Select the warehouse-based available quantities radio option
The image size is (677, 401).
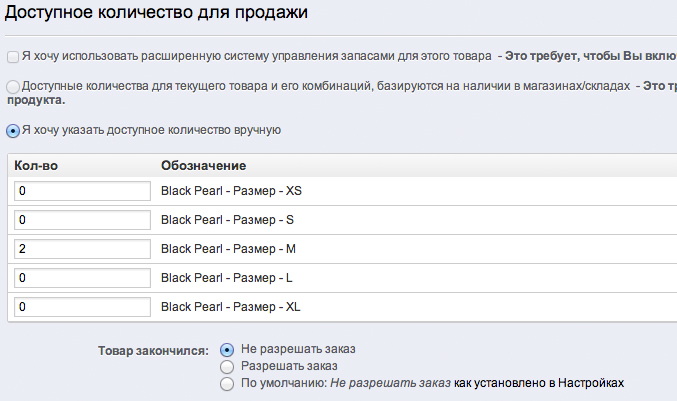pyautogui.click(x=13, y=87)
